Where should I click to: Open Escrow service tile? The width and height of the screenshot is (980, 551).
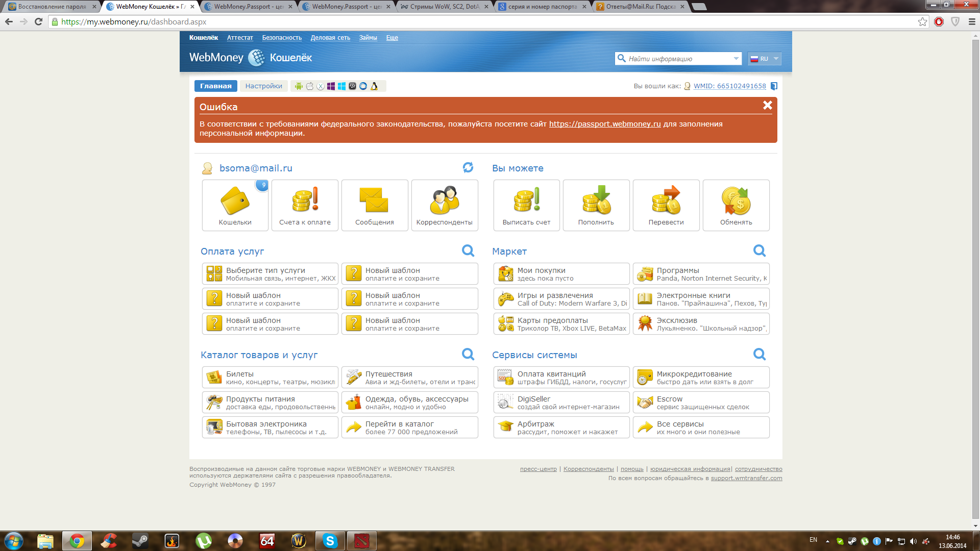pos(701,403)
